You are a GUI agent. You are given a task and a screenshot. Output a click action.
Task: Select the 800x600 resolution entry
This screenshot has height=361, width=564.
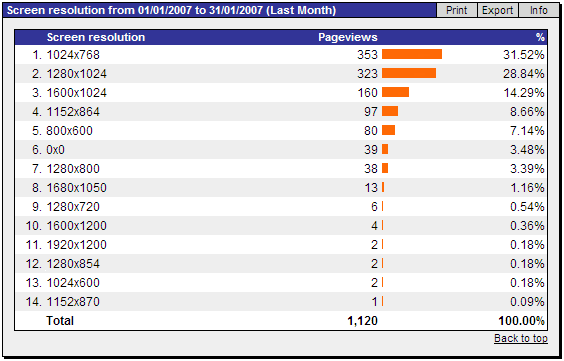(69, 131)
